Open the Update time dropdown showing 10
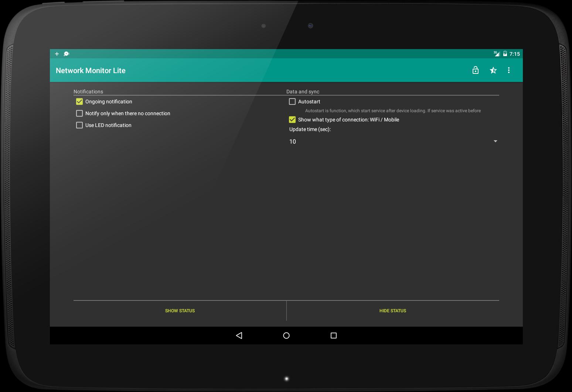Viewport: 572px width, 392px height. tap(393, 141)
